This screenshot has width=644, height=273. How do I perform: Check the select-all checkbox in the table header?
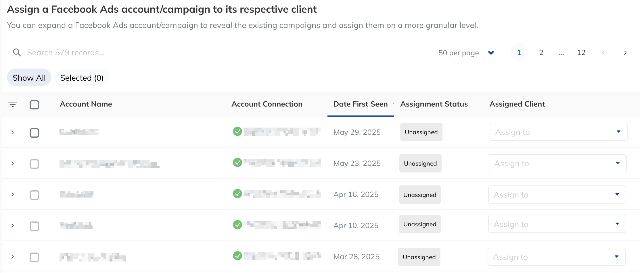(x=34, y=105)
